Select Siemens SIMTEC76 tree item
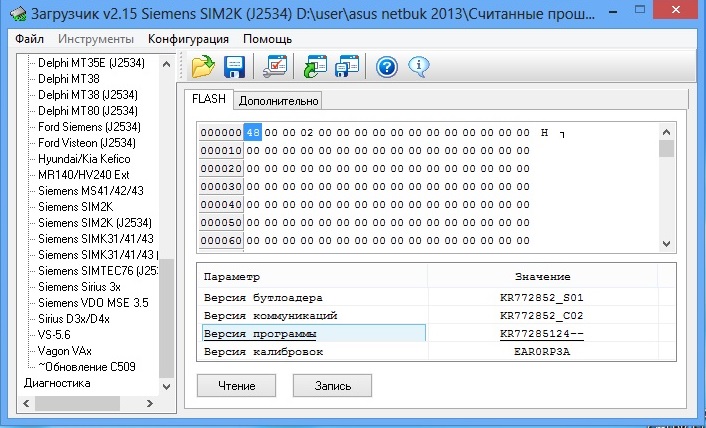 coord(98,271)
